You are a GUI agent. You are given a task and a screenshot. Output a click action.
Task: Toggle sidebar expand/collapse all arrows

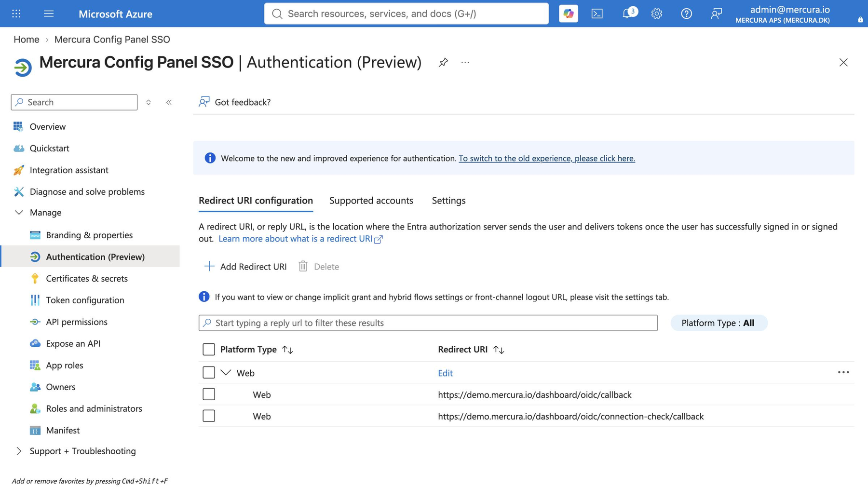click(x=149, y=102)
